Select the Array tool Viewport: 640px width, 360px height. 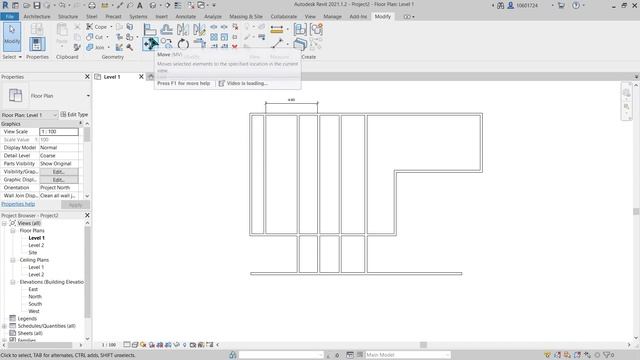click(213, 37)
